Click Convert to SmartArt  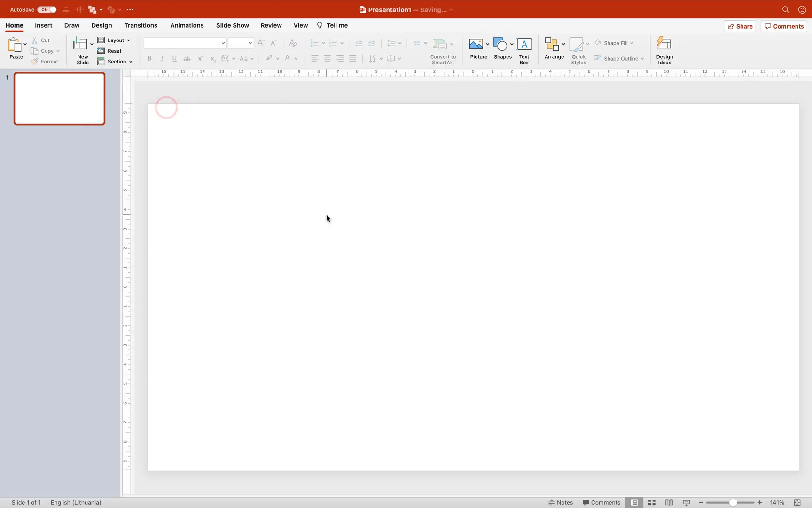(442, 49)
